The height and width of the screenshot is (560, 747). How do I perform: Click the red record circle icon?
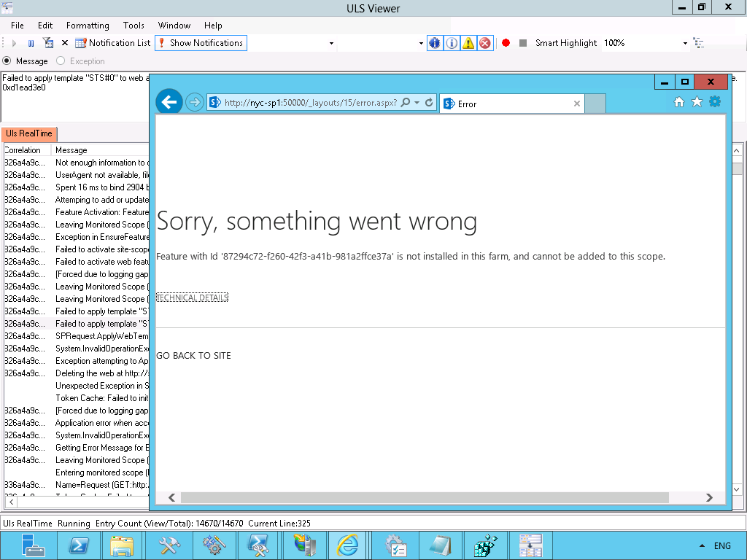(x=506, y=43)
